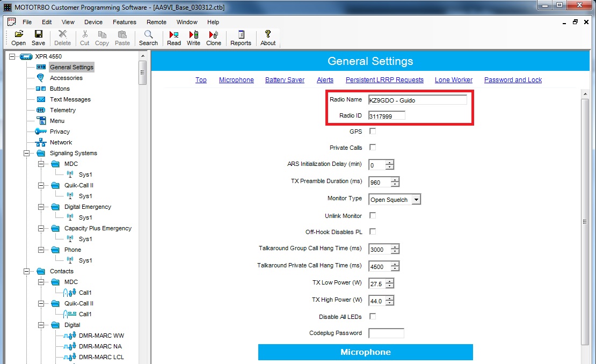This screenshot has width=596, height=364.
Task: Click the Save floppy disk icon
Action: [38, 34]
